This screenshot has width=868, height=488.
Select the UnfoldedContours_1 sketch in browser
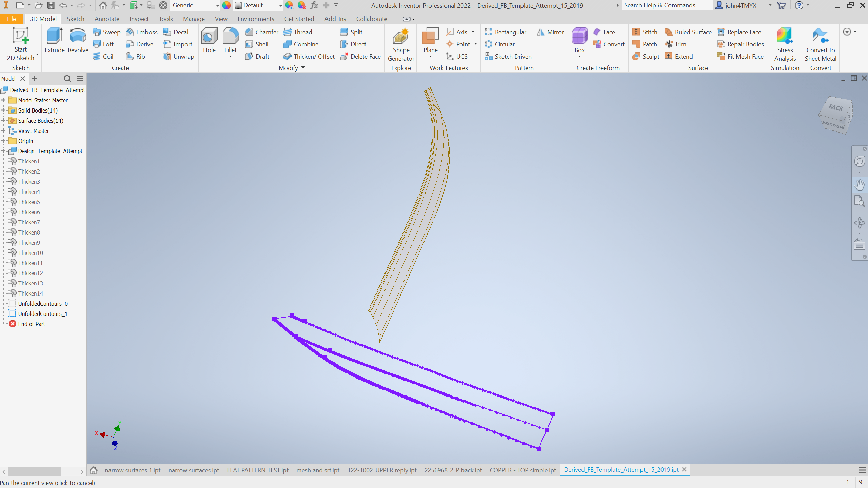43,314
